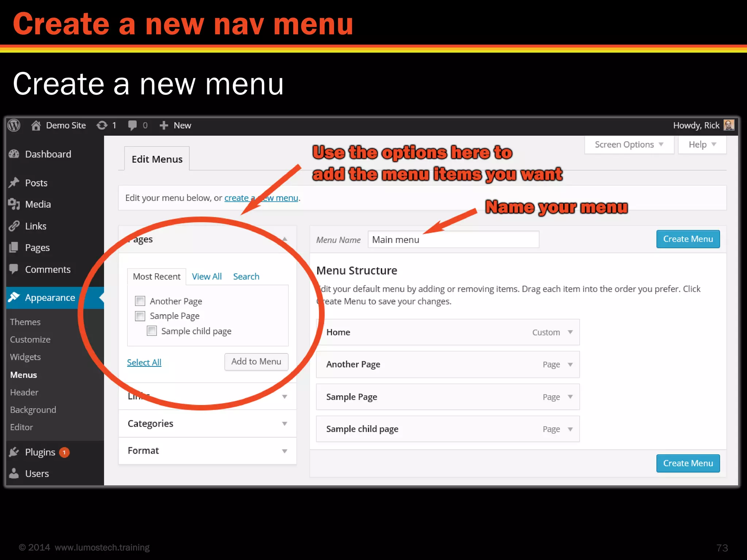Click the Pages icon in sidebar
Viewport: 747px width, 560px height.
point(14,247)
